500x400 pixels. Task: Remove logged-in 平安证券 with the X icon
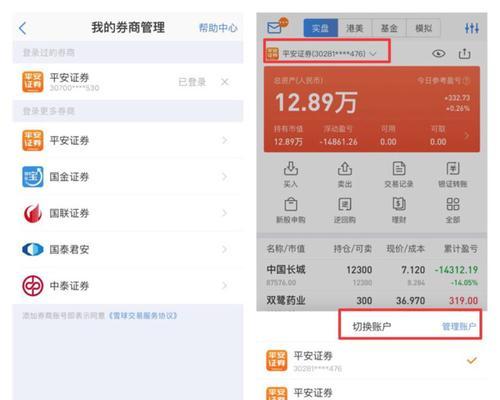(225, 82)
